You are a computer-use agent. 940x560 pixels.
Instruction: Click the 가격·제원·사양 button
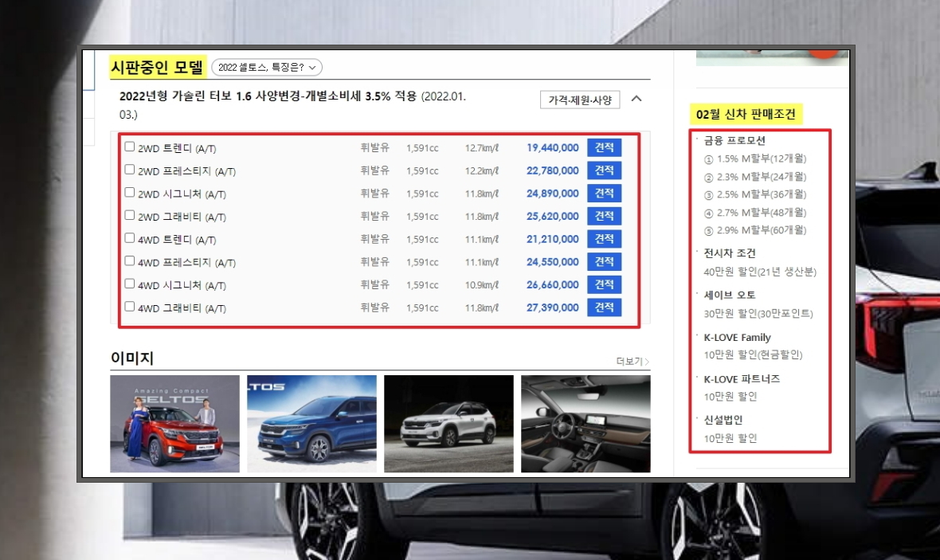coord(580,100)
